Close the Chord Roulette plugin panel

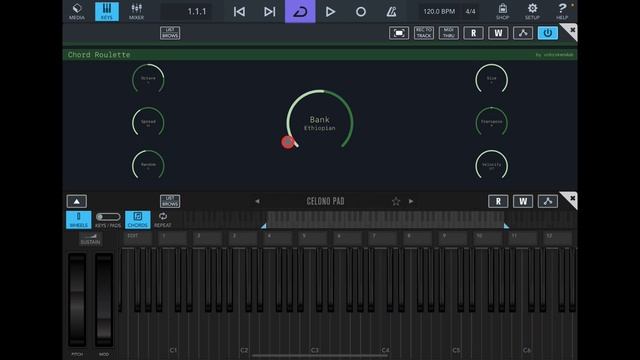point(571,30)
